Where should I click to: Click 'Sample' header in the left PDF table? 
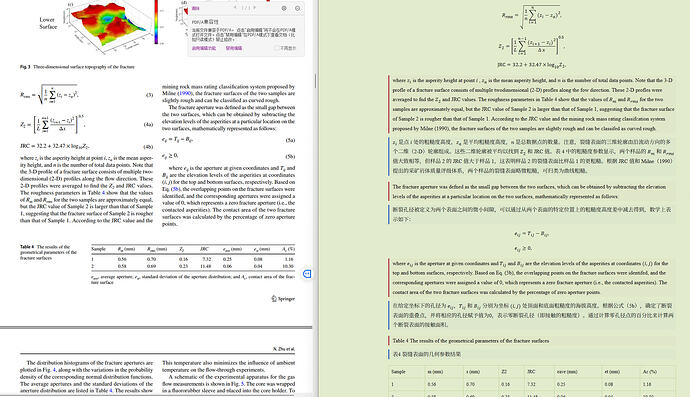click(99, 249)
